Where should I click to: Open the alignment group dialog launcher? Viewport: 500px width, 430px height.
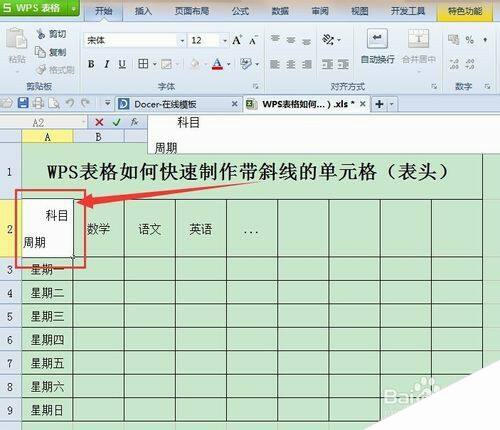[x=434, y=87]
